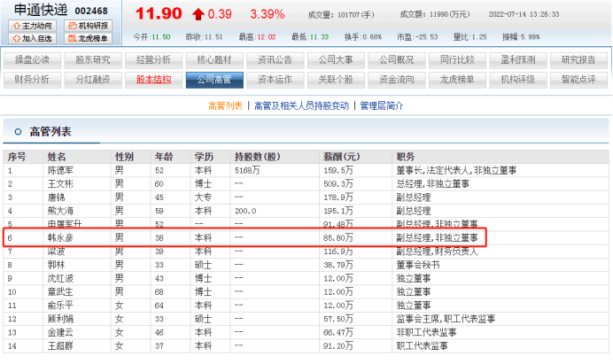The image size is (613, 364).
Task: Select the 经营分析 tab
Action: click(153, 60)
